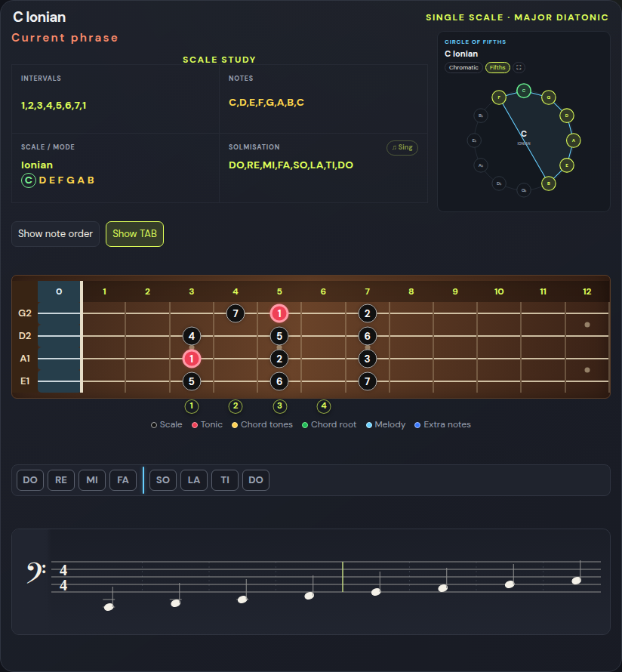Screen dimensions: 622x672
Task: Select the A node on circle of fifths
Action: click(574, 140)
